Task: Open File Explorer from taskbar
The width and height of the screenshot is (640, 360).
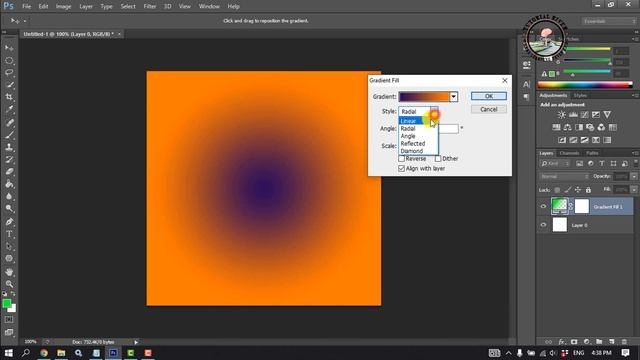Action: [x=61, y=353]
